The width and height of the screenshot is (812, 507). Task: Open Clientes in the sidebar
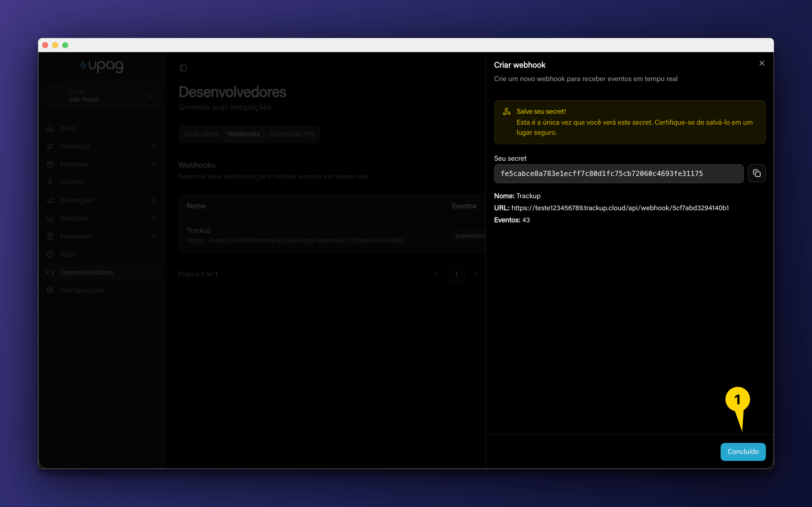pyautogui.click(x=102, y=182)
